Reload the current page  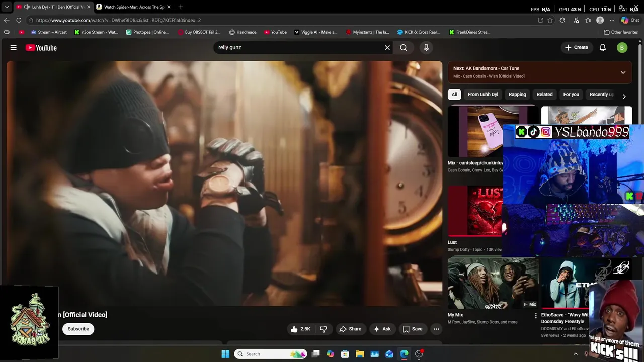point(19,20)
